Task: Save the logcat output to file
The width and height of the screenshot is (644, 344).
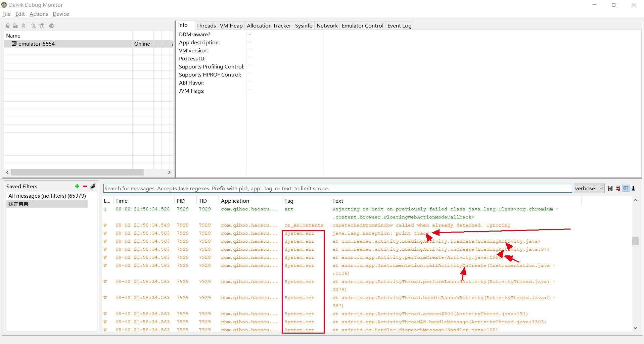Action: [610, 189]
